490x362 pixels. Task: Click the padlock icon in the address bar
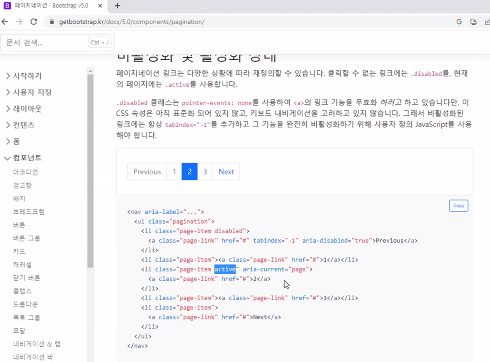[52, 22]
